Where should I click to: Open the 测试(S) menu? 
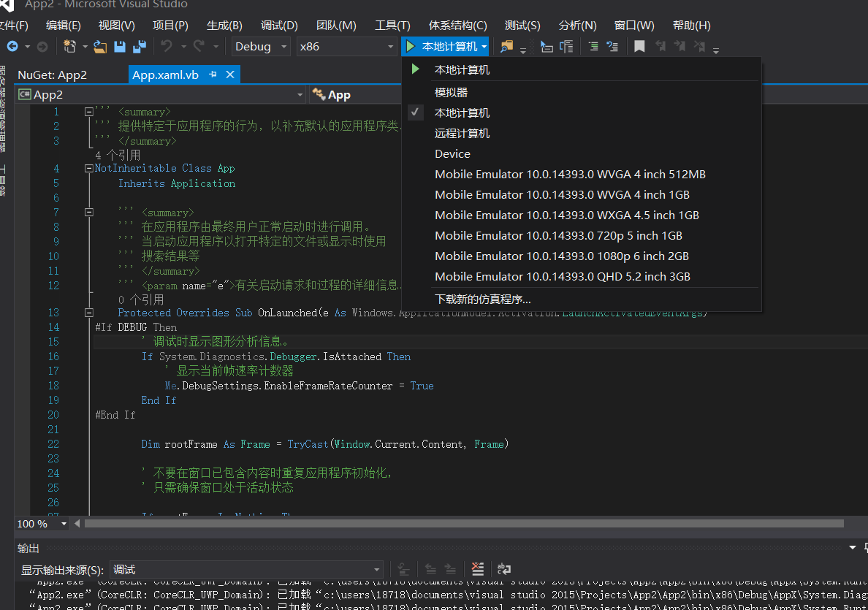point(522,26)
